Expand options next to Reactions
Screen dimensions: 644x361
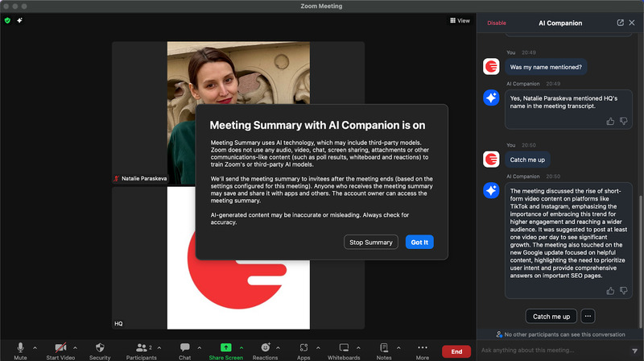pyautogui.click(x=278, y=348)
